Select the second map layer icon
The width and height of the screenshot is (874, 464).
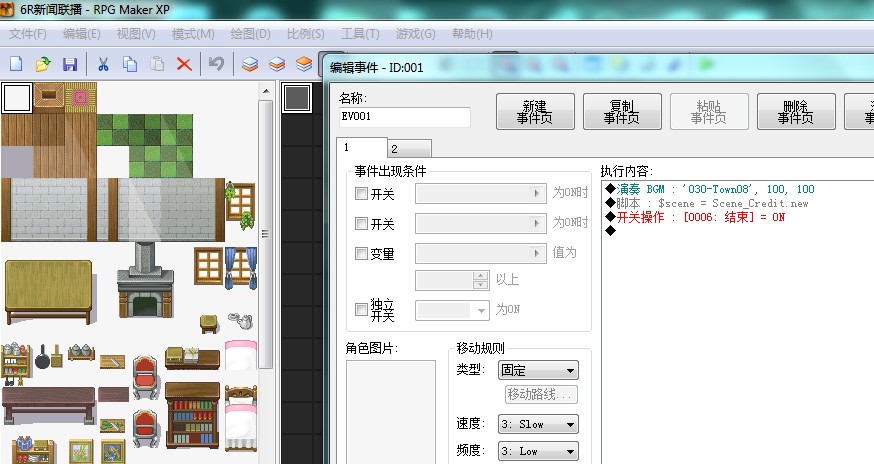click(277, 64)
